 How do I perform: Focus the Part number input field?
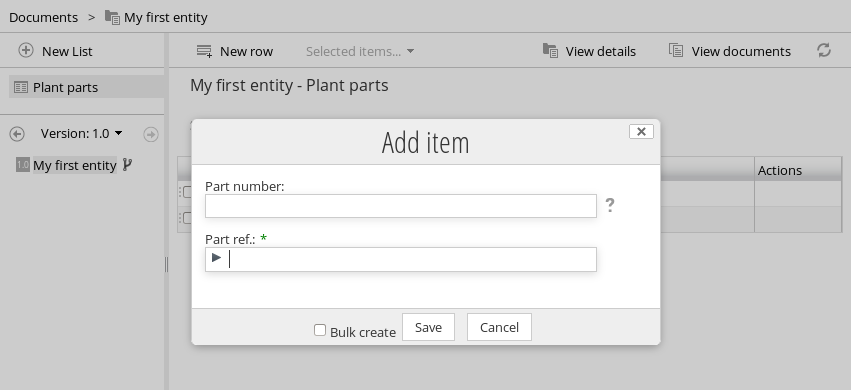401,206
